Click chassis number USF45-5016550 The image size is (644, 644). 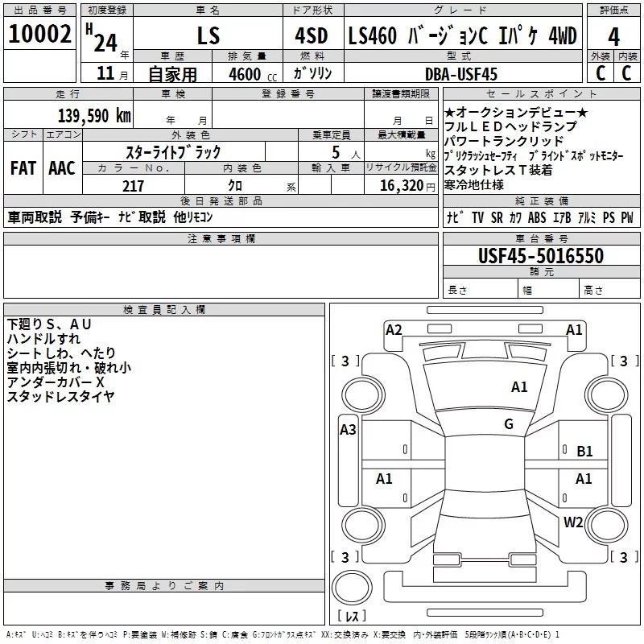click(x=541, y=256)
